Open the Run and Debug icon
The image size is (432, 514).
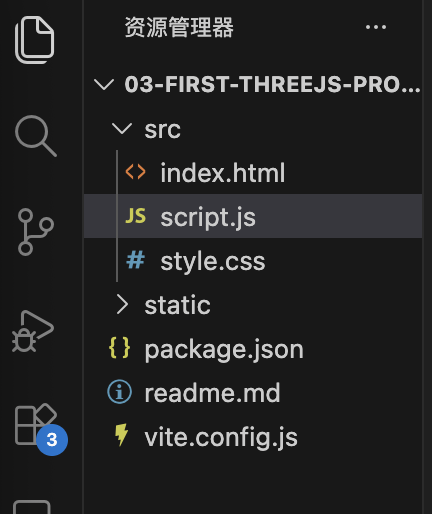click(33, 331)
